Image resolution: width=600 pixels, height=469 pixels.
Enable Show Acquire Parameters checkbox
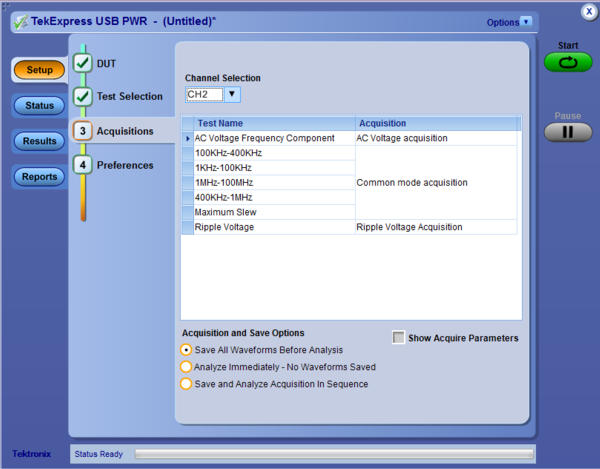(x=398, y=338)
